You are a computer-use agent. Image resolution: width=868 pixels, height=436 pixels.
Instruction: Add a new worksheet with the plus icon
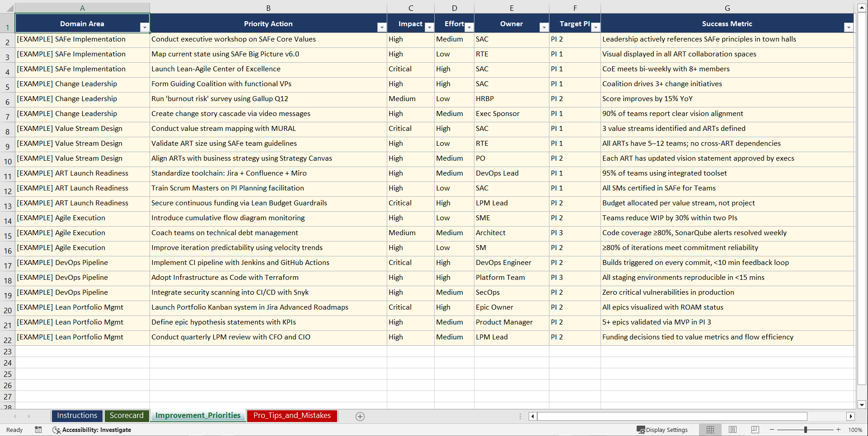pos(360,416)
